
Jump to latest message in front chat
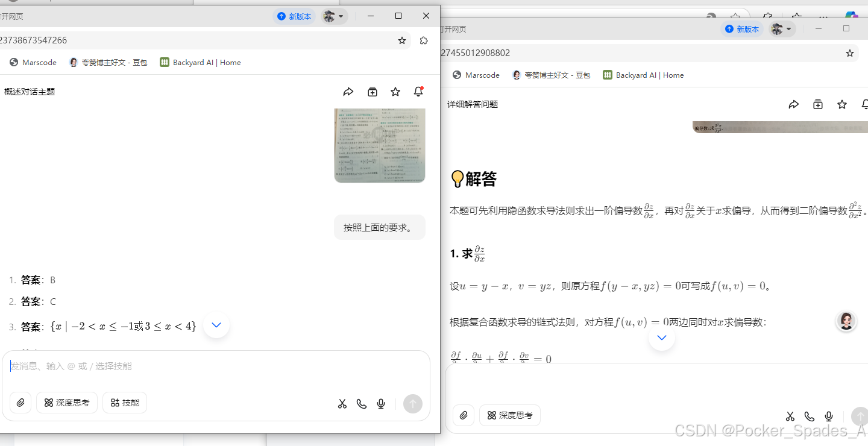[x=216, y=325]
